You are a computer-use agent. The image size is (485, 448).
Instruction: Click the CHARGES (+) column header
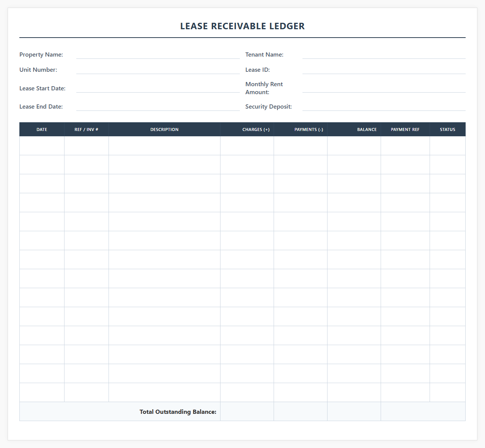(247, 129)
